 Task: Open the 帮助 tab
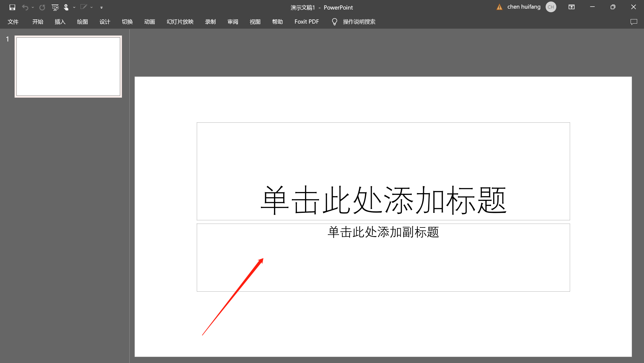coord(278,22)
